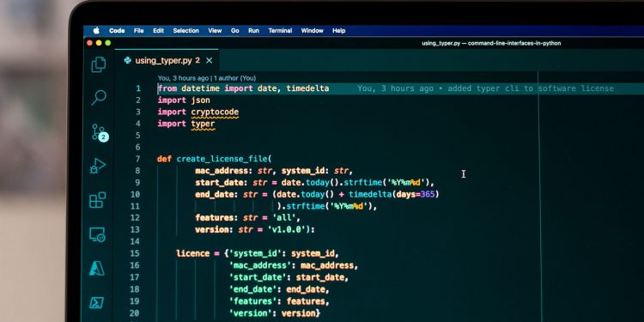The height and width of the screenshot is (322, 644).
Task: Open Source Control with badge 2
Action: click(x=100, y=132)
